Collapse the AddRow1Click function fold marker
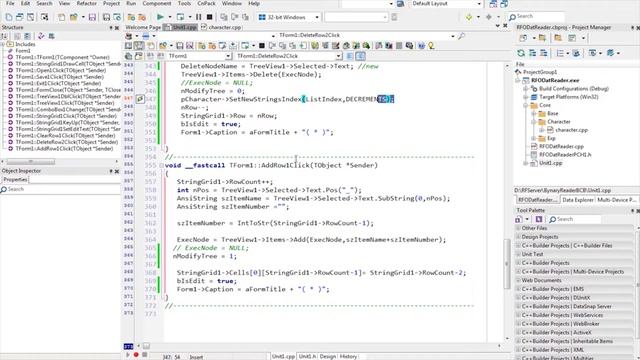Screen dimensions: 640x360 (162, 165)
